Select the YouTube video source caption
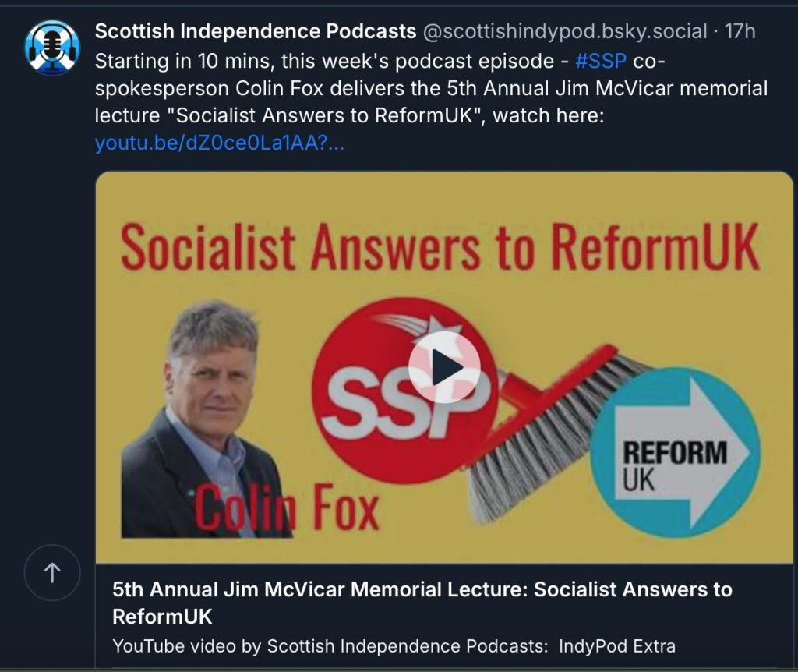Screen dimensions: 798x672 click(394, 646)
